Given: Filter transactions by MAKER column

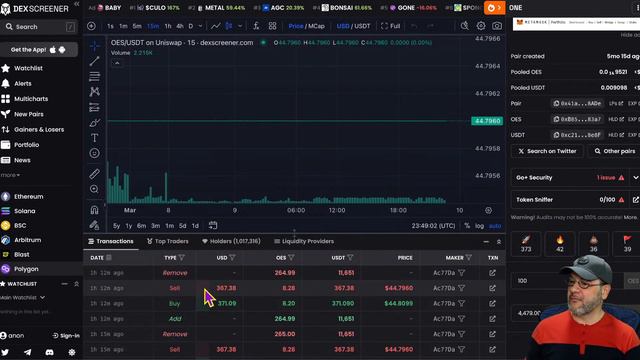Looking at the screenshot, I should click(469, 258).
